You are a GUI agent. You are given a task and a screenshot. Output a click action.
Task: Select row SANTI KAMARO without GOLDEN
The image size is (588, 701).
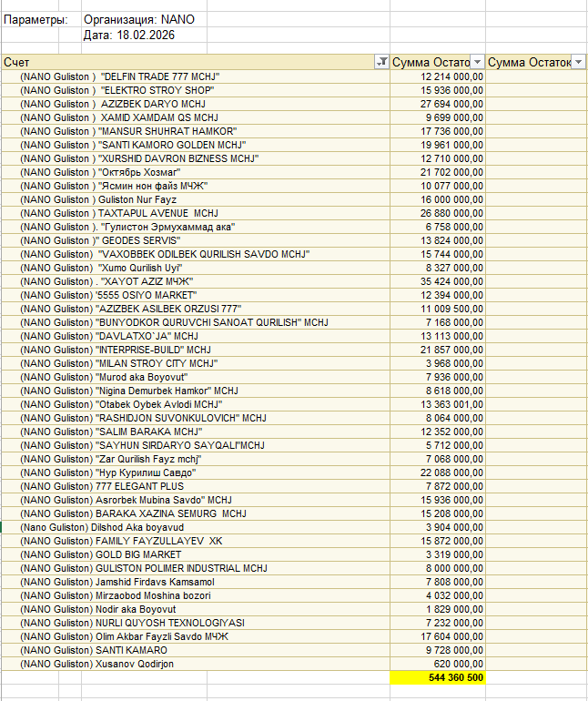coord(196,650)
